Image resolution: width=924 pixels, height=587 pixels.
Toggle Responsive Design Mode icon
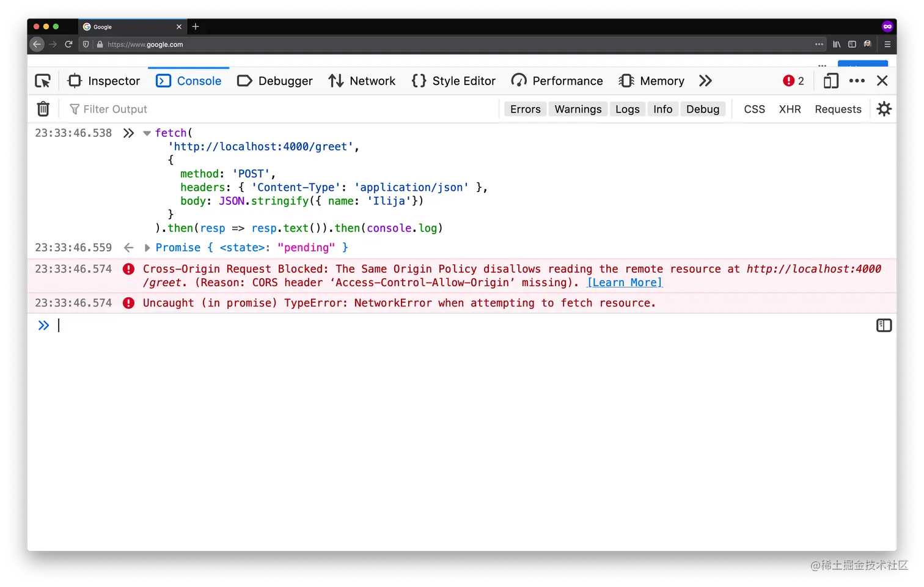coord(831,81)
